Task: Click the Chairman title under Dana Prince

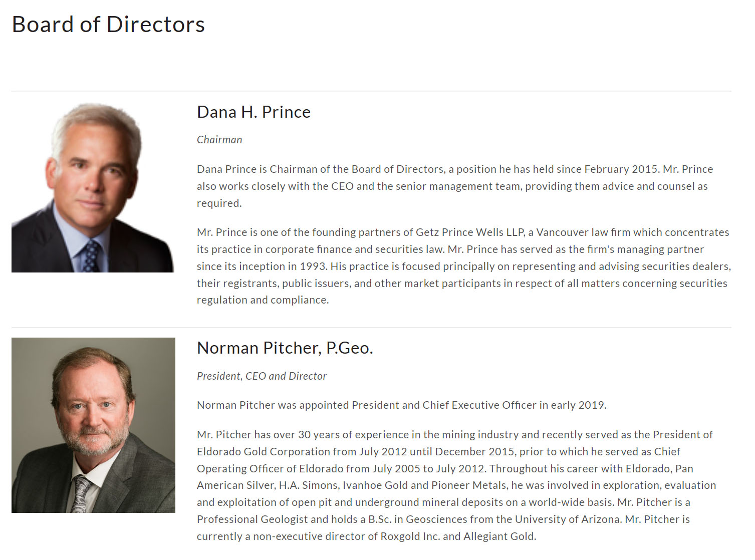Action: pyautogui.click(x=219, y=140)
